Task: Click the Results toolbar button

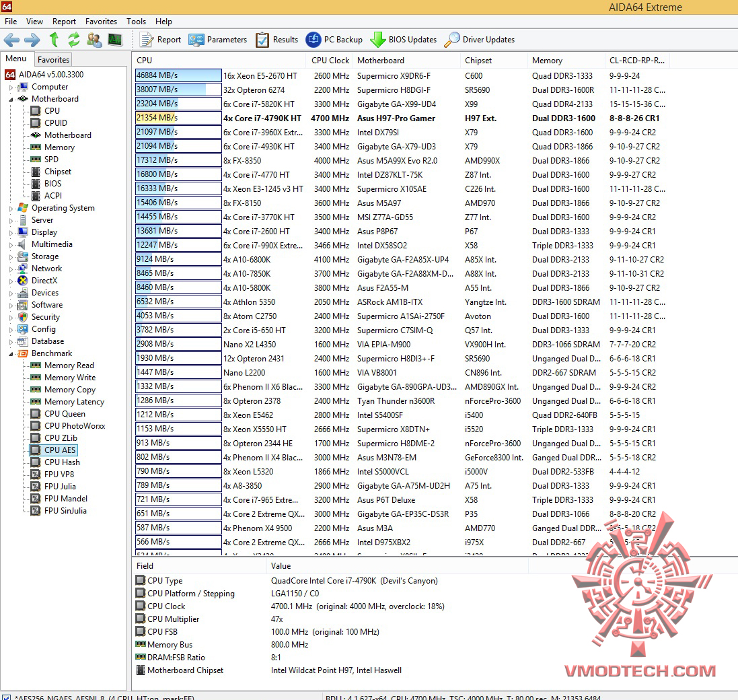Action: 276,40
